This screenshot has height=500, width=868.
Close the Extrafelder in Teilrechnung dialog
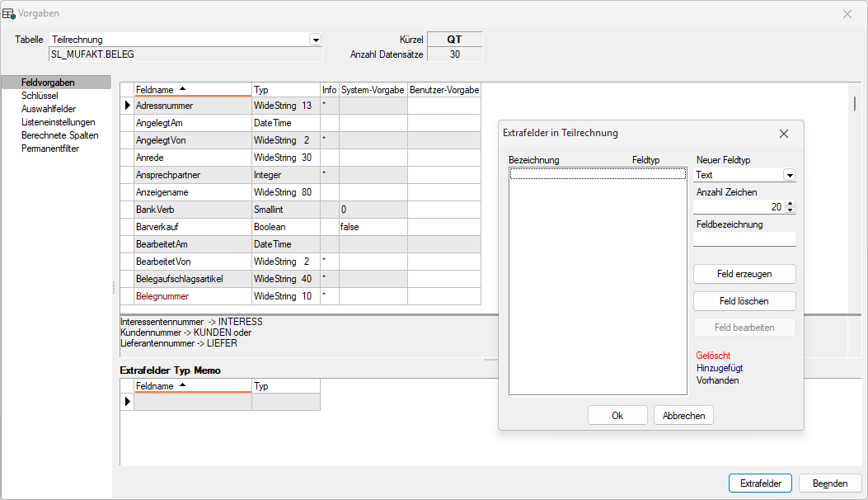[x=784, y=134]
